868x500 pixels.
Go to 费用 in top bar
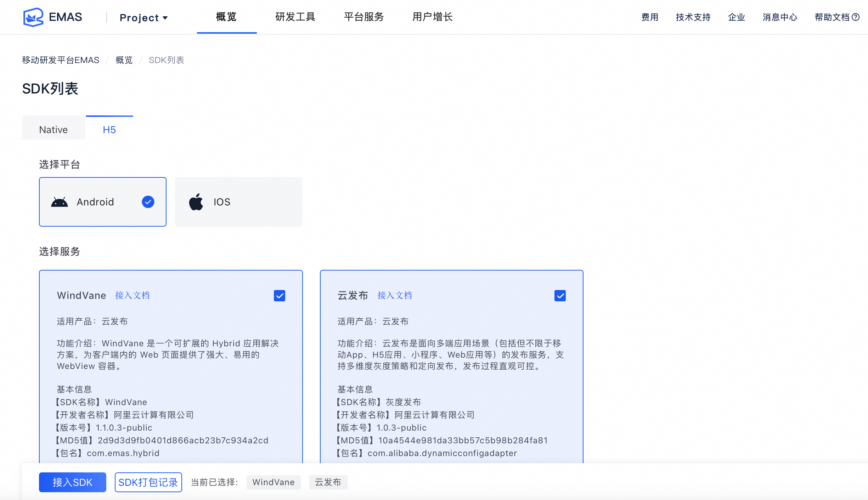click(650, 17)
